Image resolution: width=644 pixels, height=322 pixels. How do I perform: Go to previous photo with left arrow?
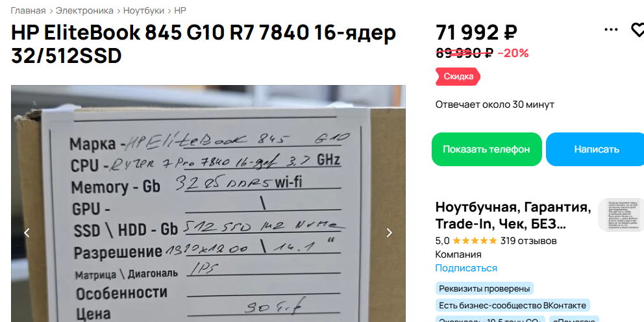tap(27, 233)
